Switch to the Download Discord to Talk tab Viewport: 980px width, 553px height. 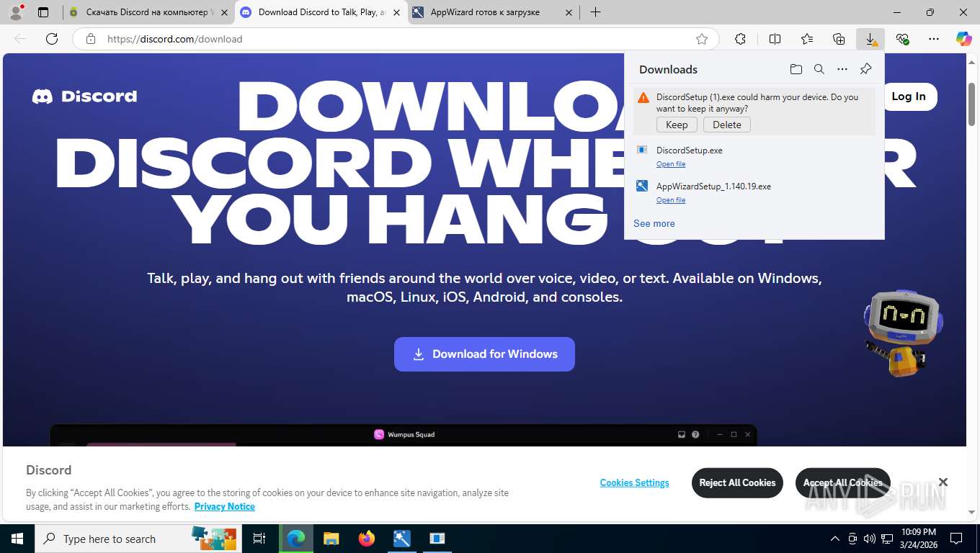tap(321, 12)
